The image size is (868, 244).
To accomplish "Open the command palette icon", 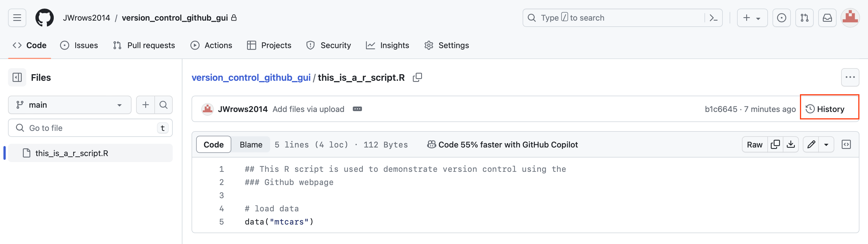I will point(713,18).
